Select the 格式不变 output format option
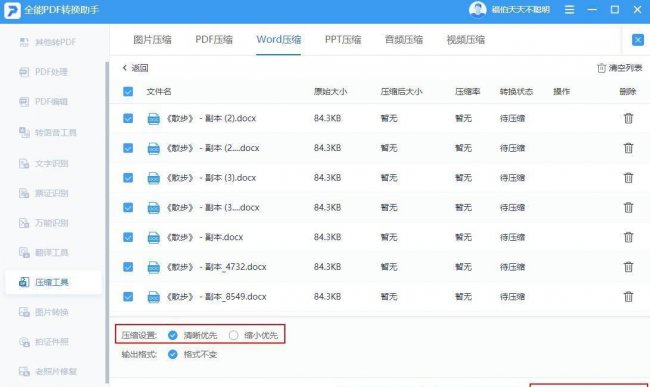The width and height of the screenshot is (650, 387). click(x=172, y=354)
